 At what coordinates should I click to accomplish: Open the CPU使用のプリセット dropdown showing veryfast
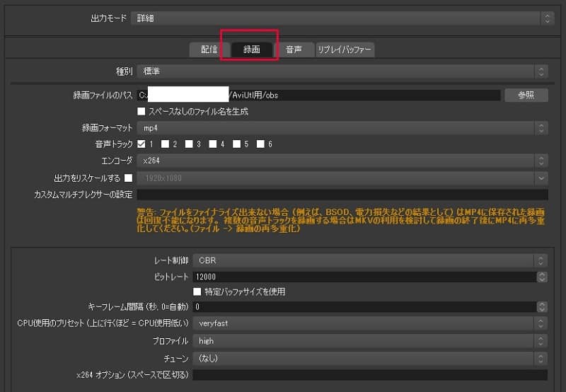(370, 323)
